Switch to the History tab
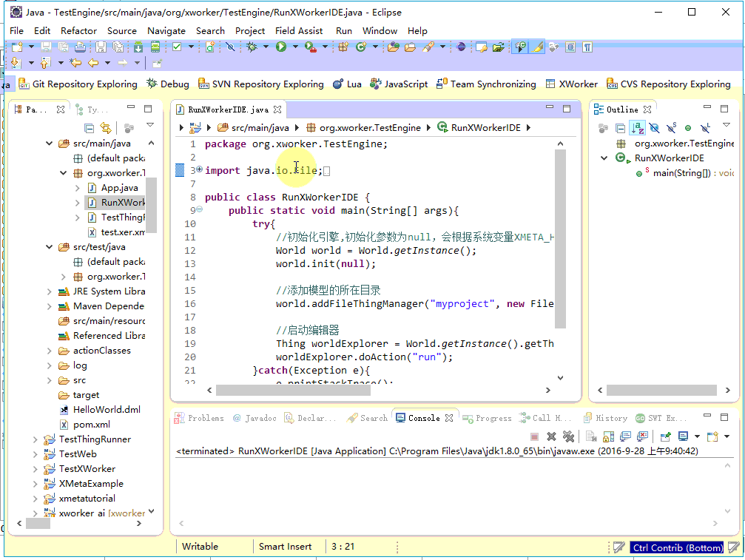The height and width of the screenshot is (560, 745). [606, 418]
